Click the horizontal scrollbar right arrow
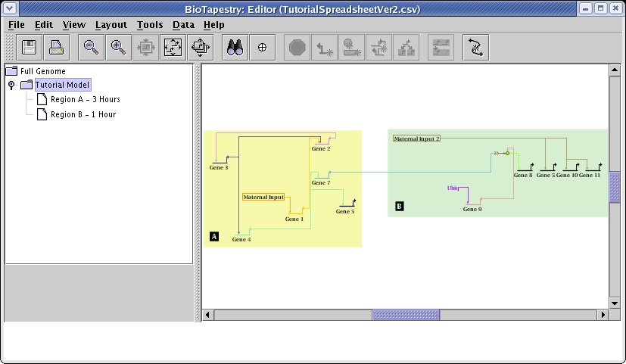626x364 pixels. (x=603, y=315)
